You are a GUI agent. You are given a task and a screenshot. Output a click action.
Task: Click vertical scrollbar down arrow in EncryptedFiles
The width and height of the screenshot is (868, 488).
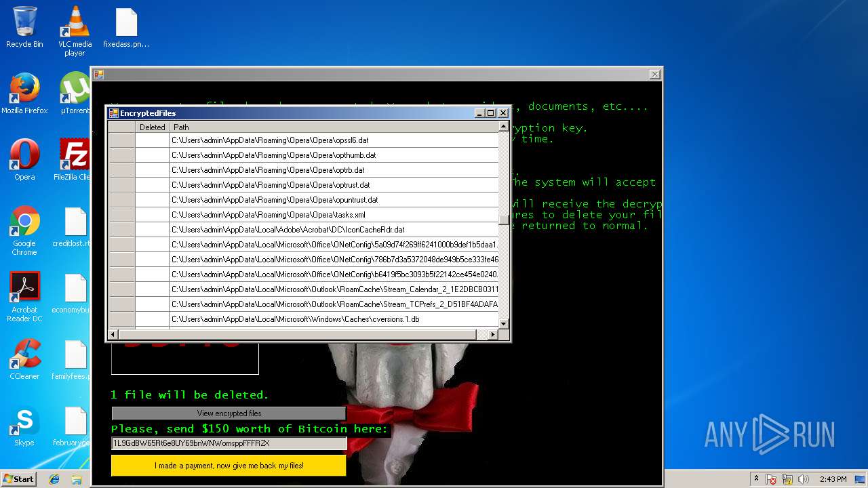(503, 324)
